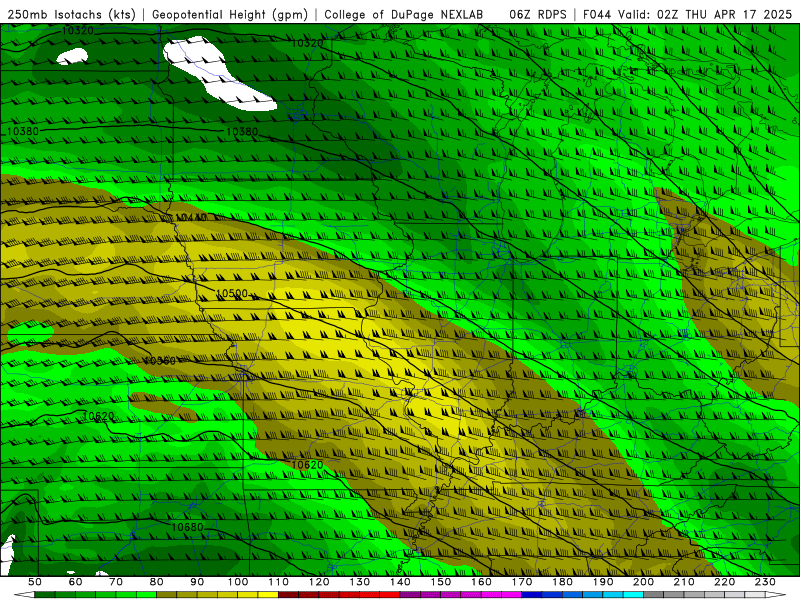Click the "250mb Isotachs (kts)" title text
Image resolution: width=800 pixels, height=600 pixels.
pyautogui.click(x=71, y=14)
